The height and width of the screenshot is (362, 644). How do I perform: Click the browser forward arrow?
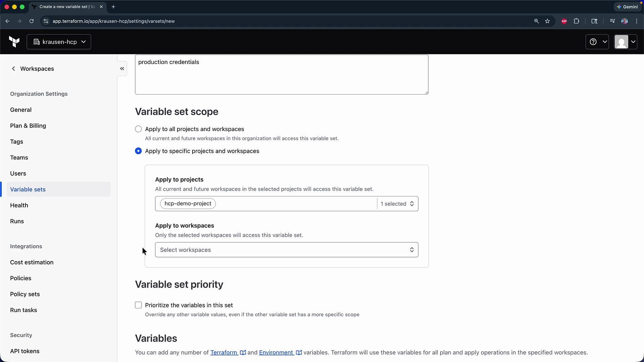[x=19, y=21]
